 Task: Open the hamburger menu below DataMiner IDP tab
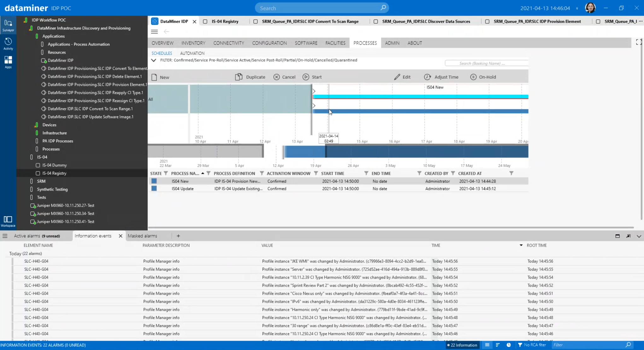[x=154, y=32]
